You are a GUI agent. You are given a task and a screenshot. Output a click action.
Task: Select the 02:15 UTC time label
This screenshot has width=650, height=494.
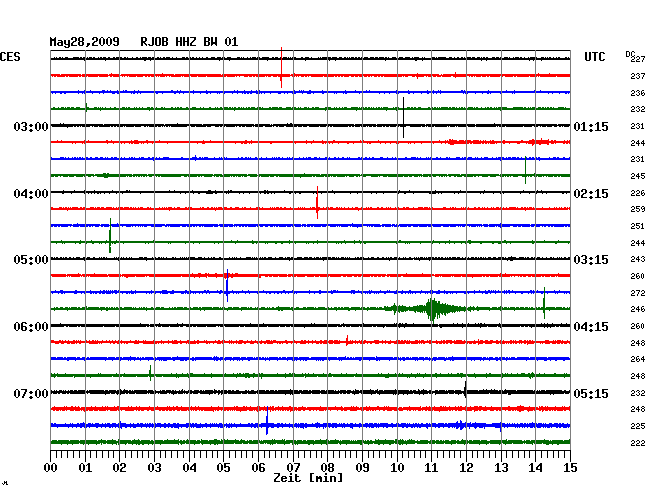pyautogui.click(x=591, y=194)
